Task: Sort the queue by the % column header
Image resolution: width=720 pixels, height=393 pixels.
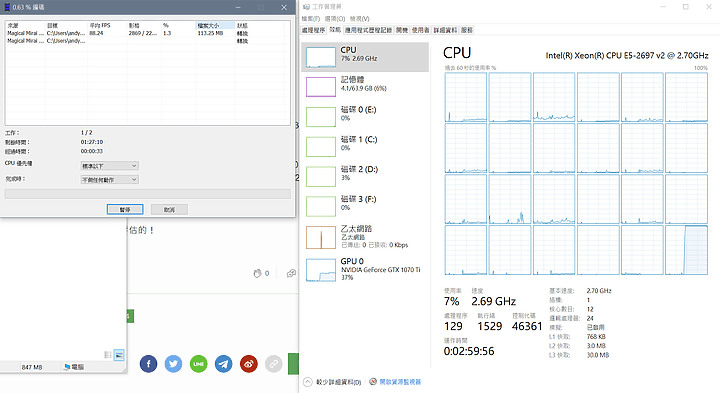Action: click(178, 26)
